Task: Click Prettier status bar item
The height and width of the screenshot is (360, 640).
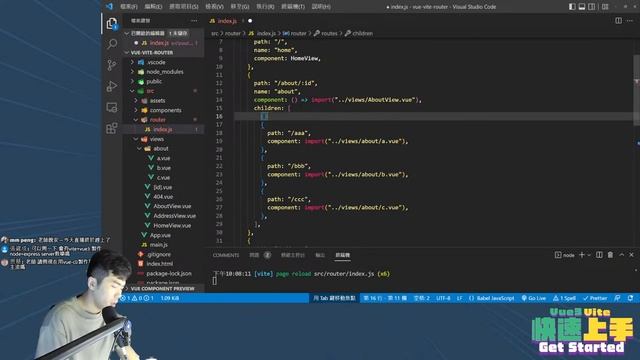Action: pos(595,298)
